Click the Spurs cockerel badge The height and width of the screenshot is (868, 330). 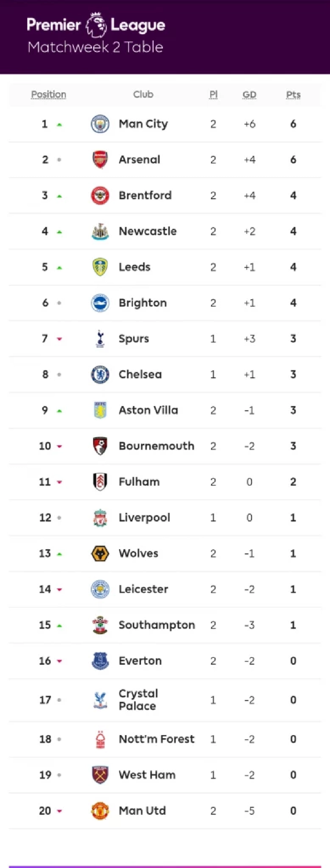coord(100,339)
